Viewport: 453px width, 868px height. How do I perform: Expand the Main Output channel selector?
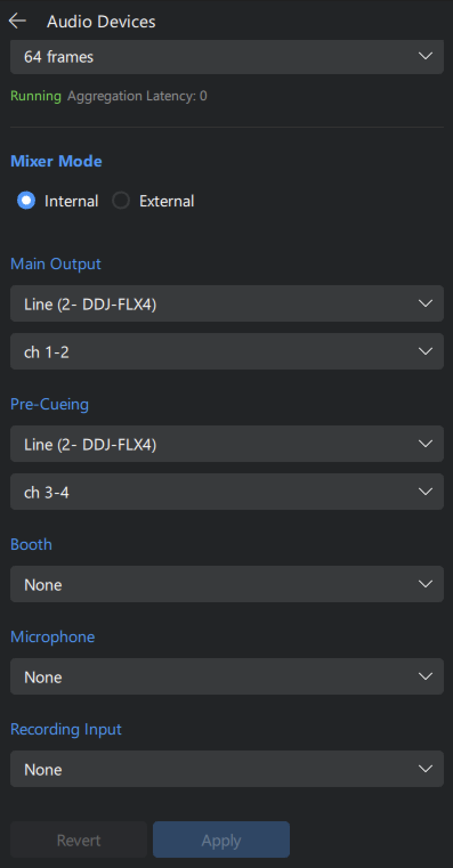coord(226,351)
